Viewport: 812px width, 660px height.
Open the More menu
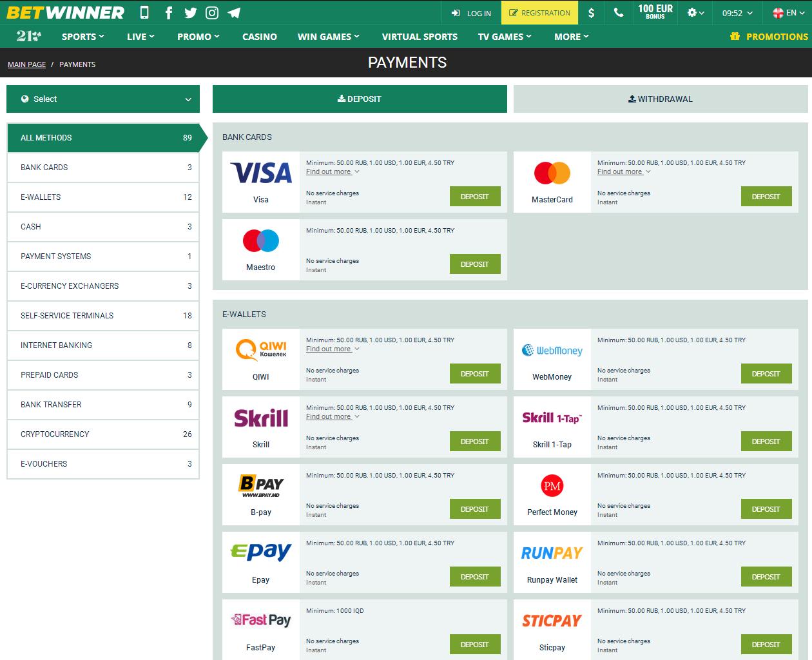[x=572, y=37]
